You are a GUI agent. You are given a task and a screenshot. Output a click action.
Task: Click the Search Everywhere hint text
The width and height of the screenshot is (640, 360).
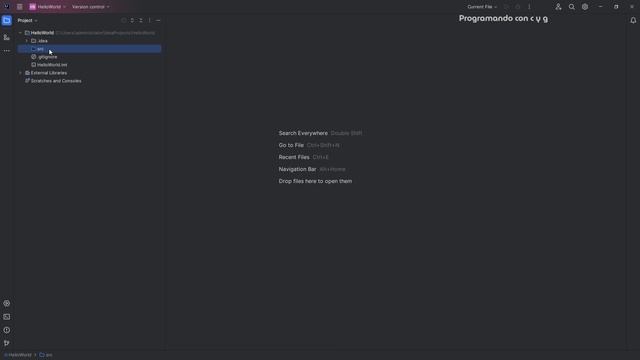pyautogui.click(x=303, y=133)
